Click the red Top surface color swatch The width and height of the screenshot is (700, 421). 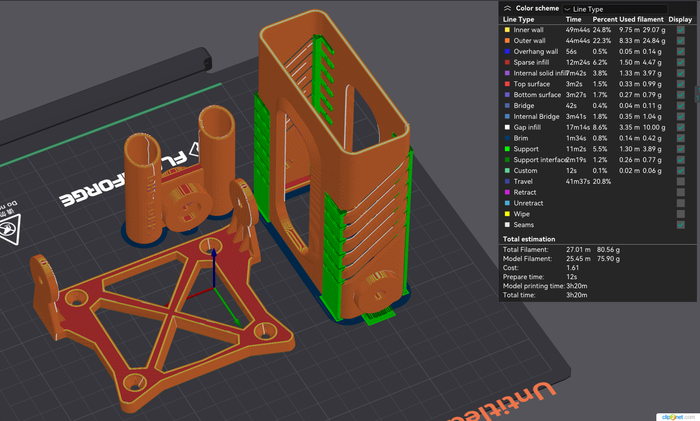(507, 84)
